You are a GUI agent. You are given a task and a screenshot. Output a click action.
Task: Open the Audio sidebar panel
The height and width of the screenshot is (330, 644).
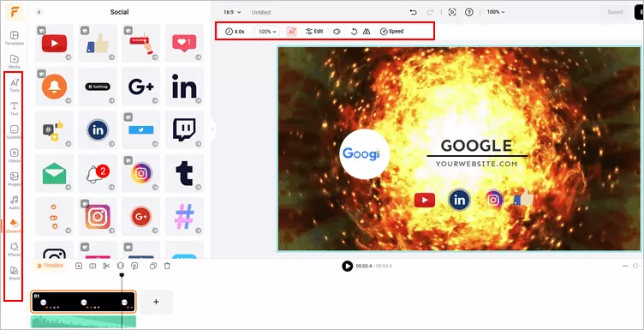14,202
